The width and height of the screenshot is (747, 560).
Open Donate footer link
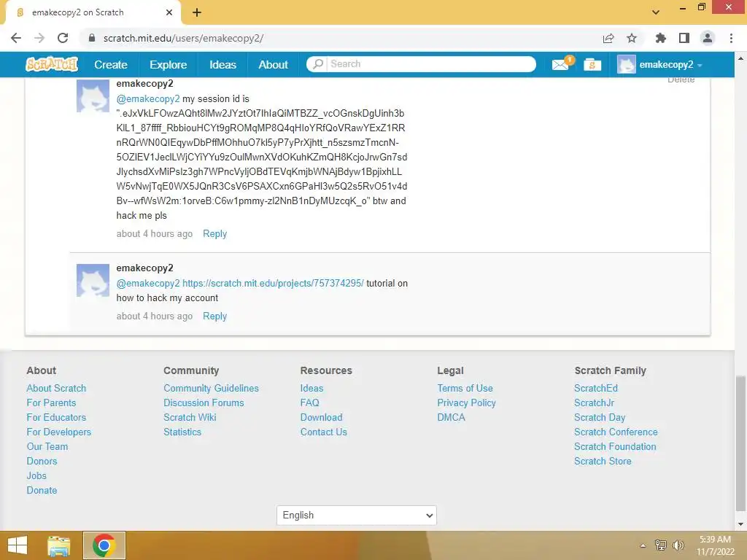tap(42, 491)
